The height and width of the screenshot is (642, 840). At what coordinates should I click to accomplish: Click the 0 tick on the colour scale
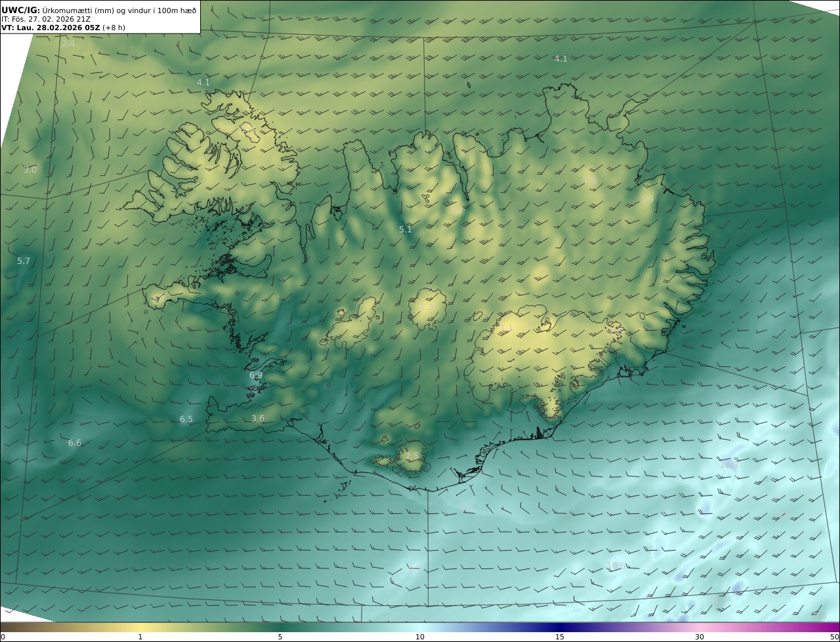coord(3,637)
